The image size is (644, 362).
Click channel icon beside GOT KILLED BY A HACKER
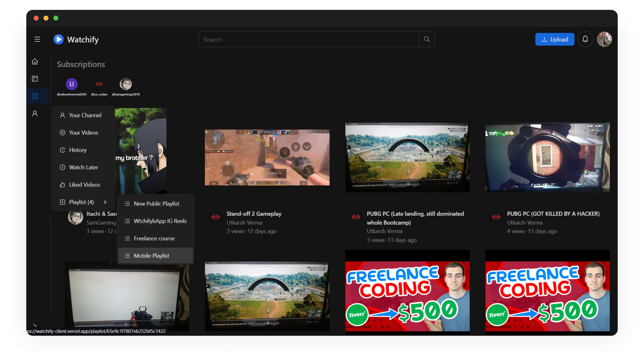(x=496, y=217)
